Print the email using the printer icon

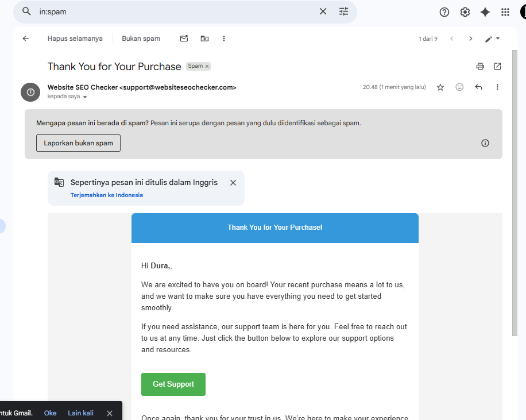pos(480,66)
